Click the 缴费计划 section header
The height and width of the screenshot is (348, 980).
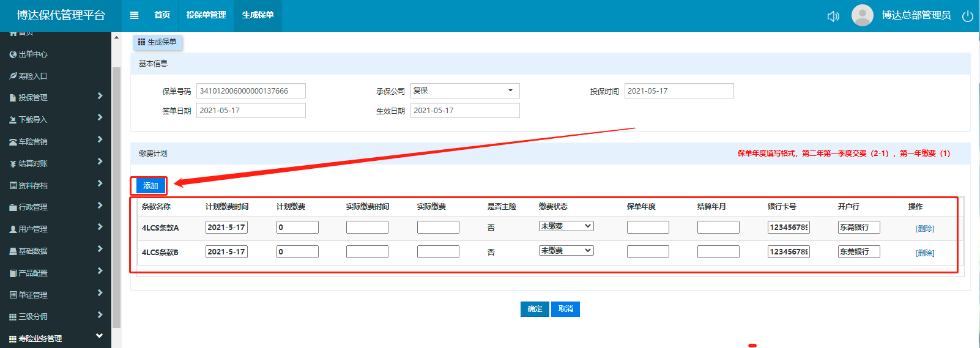click(550, 154)
